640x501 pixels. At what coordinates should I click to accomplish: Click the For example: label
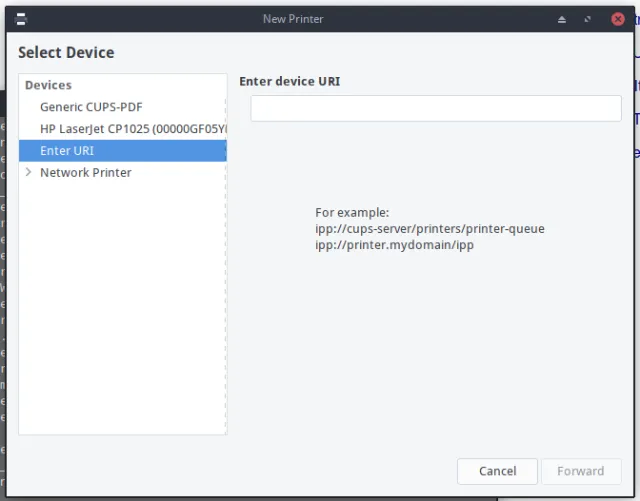(352, 212)
